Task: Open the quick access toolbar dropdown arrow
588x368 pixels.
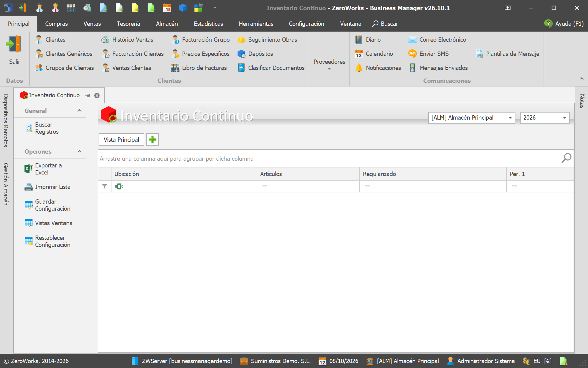Action: [x=215, y=8]
